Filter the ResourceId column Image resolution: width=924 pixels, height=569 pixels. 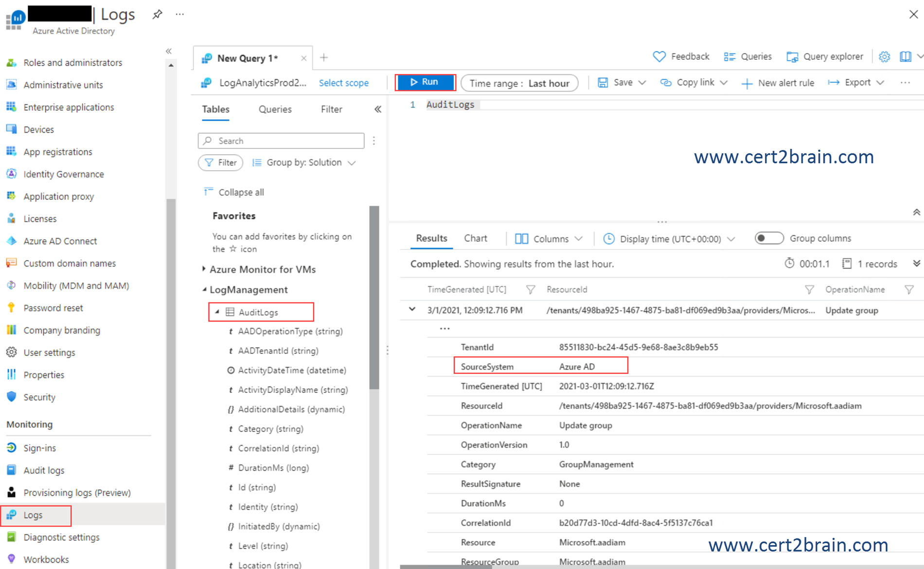[x=809, y=290]
